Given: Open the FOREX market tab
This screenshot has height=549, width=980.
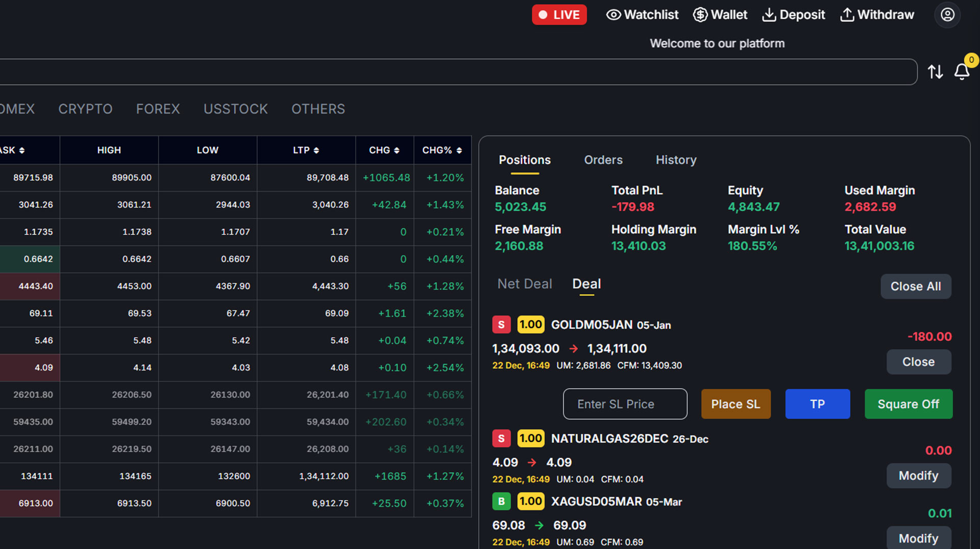Looking at the screenshot, I should coord(158,109).
